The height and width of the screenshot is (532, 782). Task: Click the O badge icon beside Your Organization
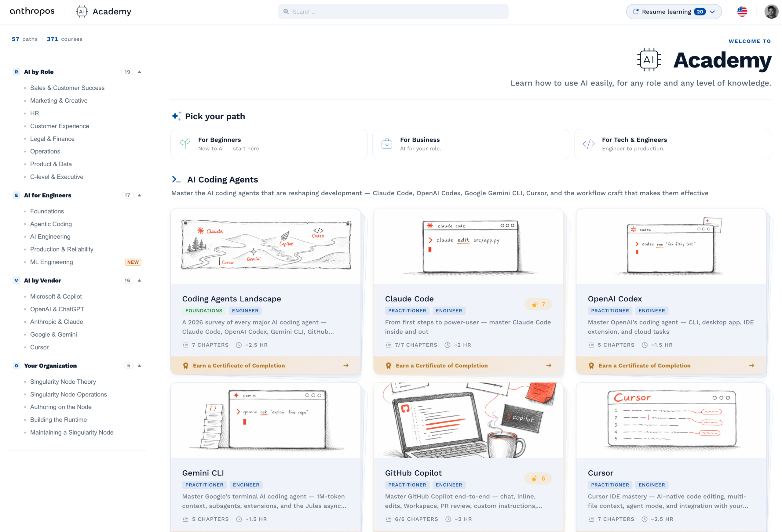(16, 366)
